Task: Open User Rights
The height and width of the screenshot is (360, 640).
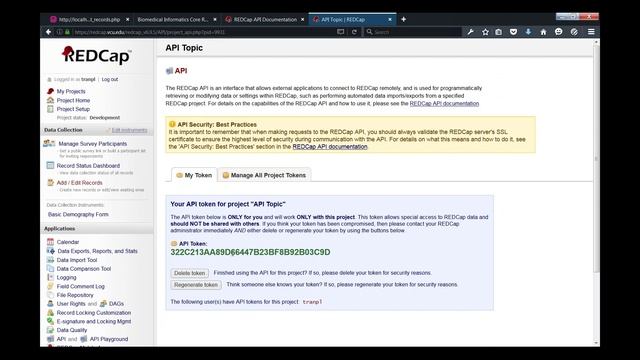Action: click(71, 304)
